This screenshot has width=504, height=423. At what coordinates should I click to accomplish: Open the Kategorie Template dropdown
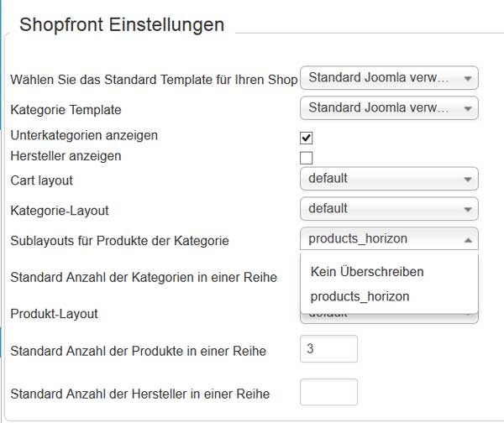tap(388, 108)
